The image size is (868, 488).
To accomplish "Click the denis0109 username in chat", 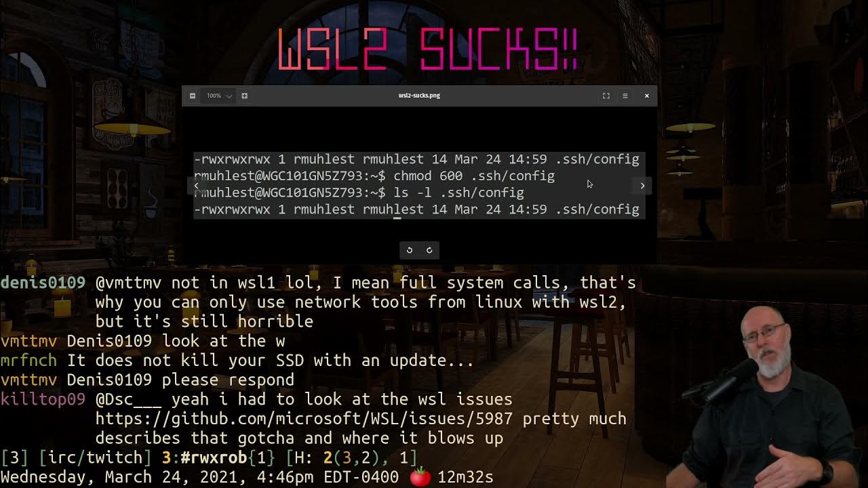I will 43,283.
